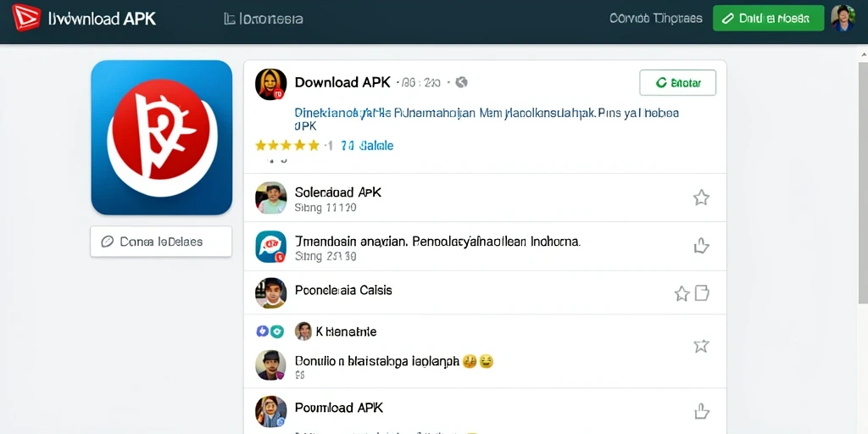Like the Poumload APK row
This screenshot has height=434, width=868.
click(701, 411)
